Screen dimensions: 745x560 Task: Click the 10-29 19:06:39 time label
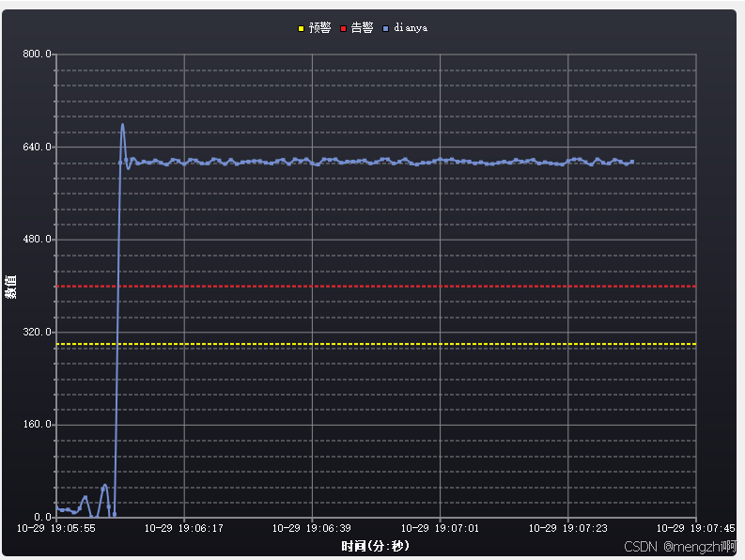pos(312,528)
